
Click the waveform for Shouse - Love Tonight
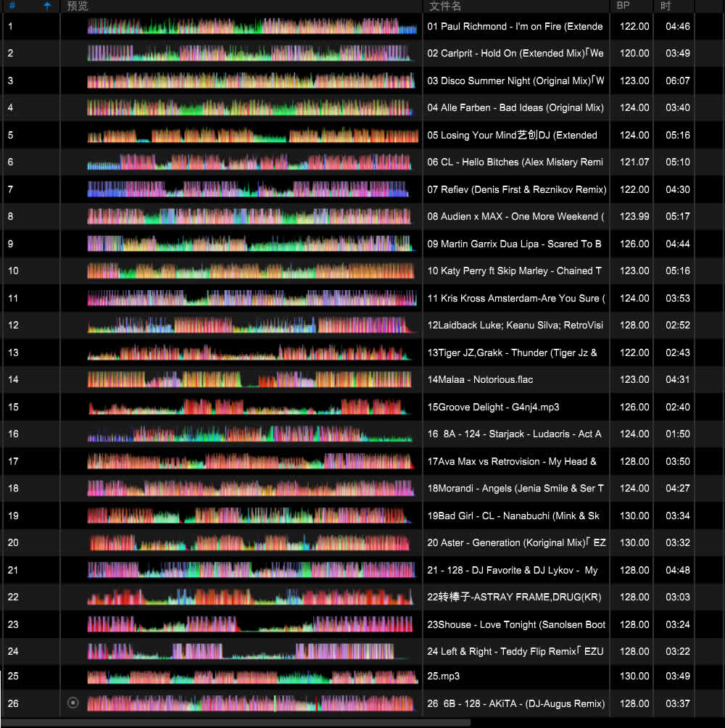coord(249,624)
